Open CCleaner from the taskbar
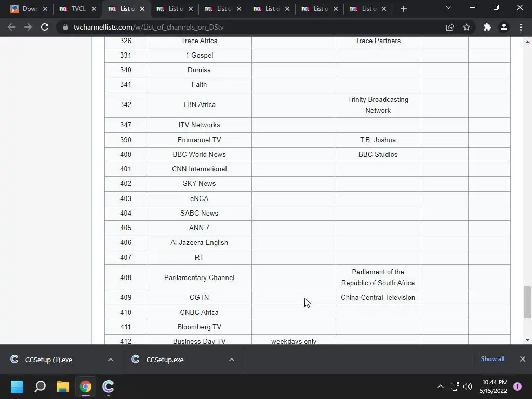 click(108, 386)
